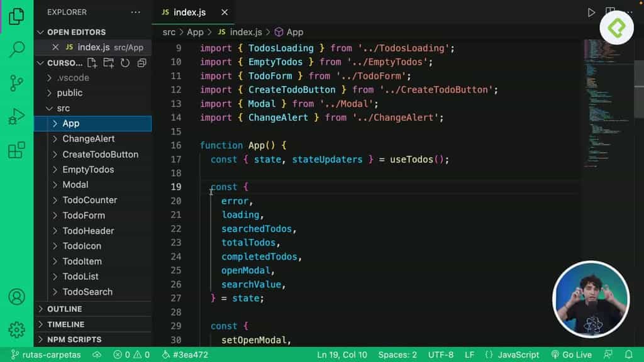The image size is (644, 362).
Task: Close the index.js editor tab
Action: (x=225, y=13)
